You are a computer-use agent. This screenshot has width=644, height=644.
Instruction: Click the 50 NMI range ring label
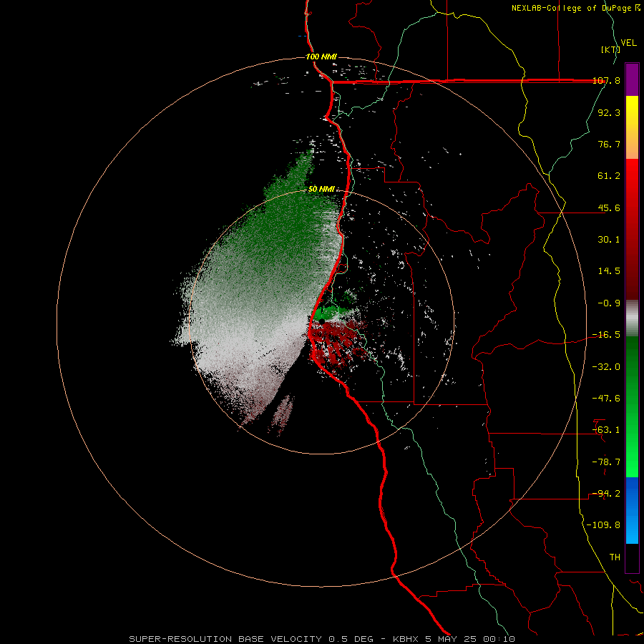[x=321, y=189]
